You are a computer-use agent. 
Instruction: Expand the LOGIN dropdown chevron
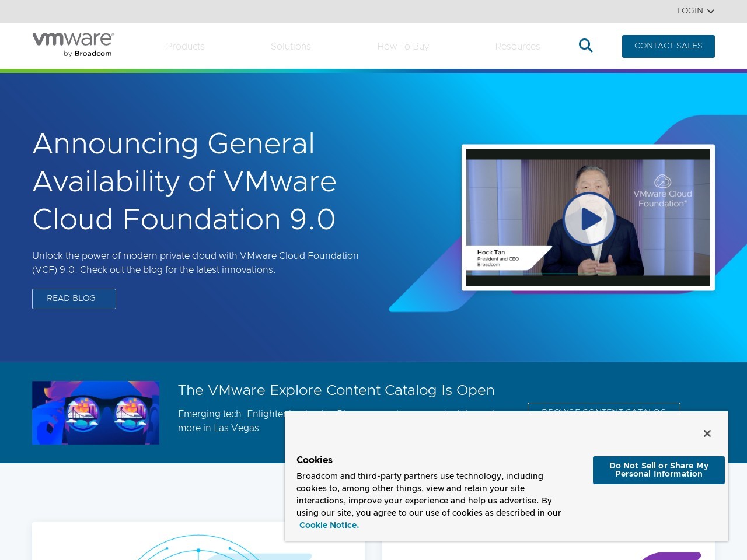coord(711,10)
